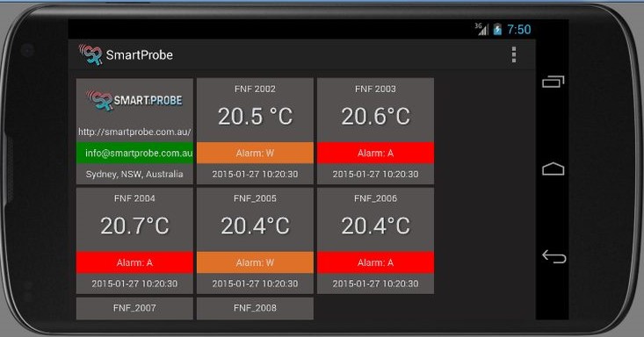Click the SMARTPROBE logo in info tile
The width and height of the screenshot is (644, 337).
click(x=134, y=101)
